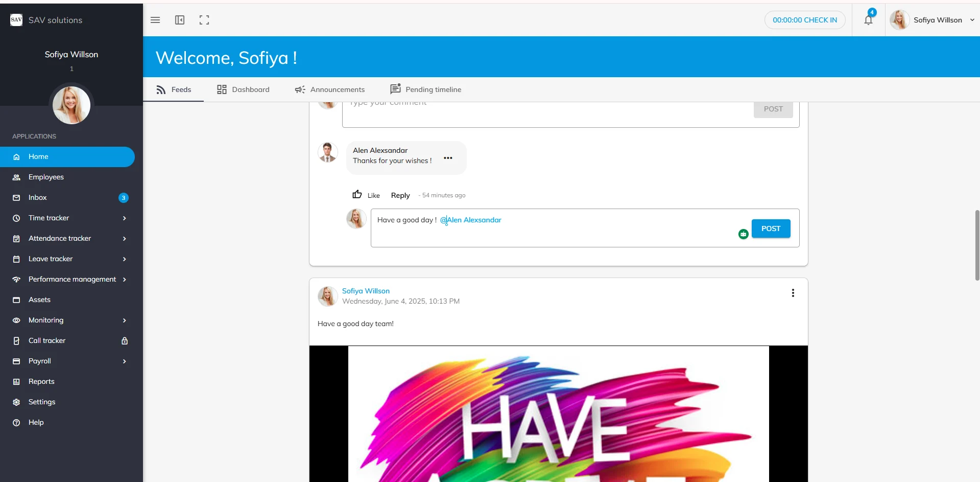Click the Call tracker lock icon
This screenshot has width=980, height=482.
click(x=124, y=341)
